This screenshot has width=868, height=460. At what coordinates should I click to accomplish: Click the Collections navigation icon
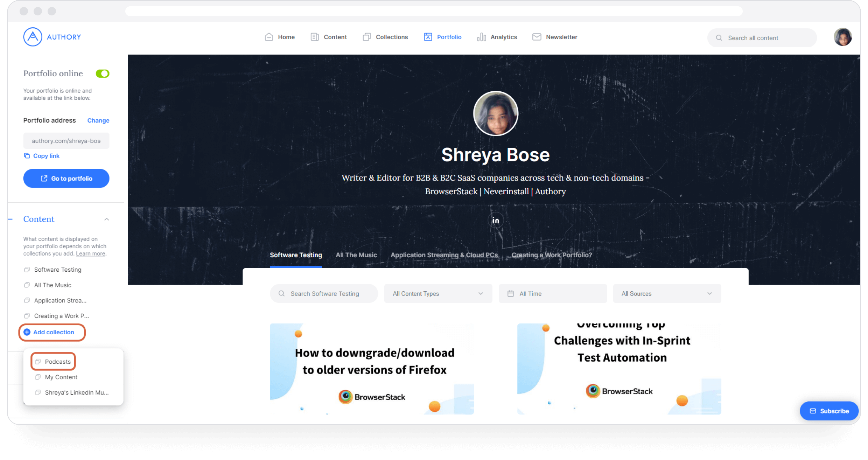coord(367,37)
